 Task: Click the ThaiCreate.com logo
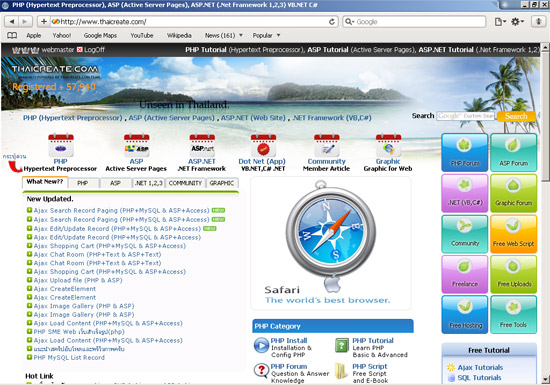[55, 70]
